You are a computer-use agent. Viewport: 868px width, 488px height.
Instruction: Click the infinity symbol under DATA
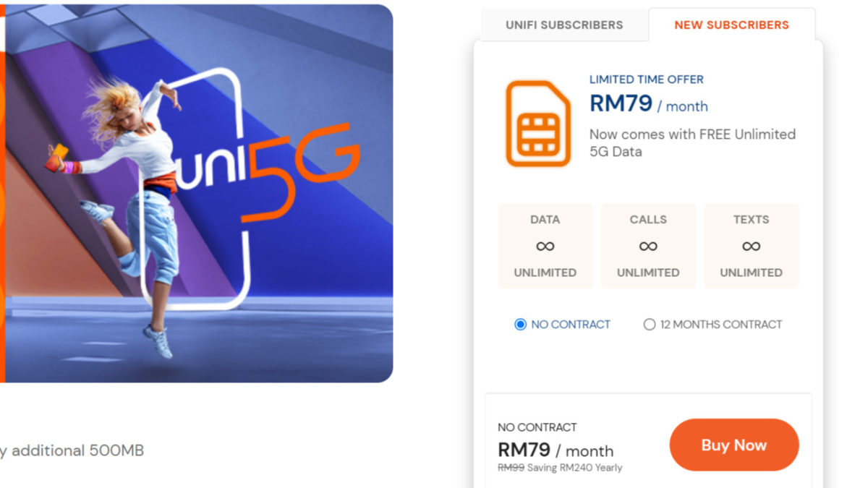coord(545,247)
